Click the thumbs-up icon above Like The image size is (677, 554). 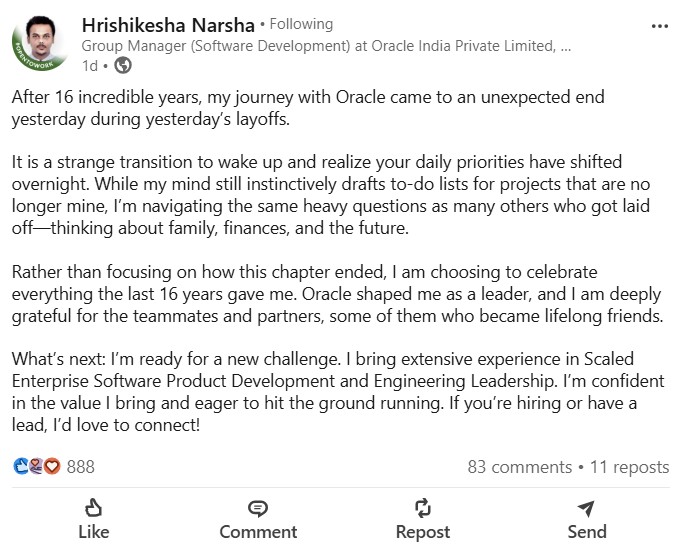[93, 507]
